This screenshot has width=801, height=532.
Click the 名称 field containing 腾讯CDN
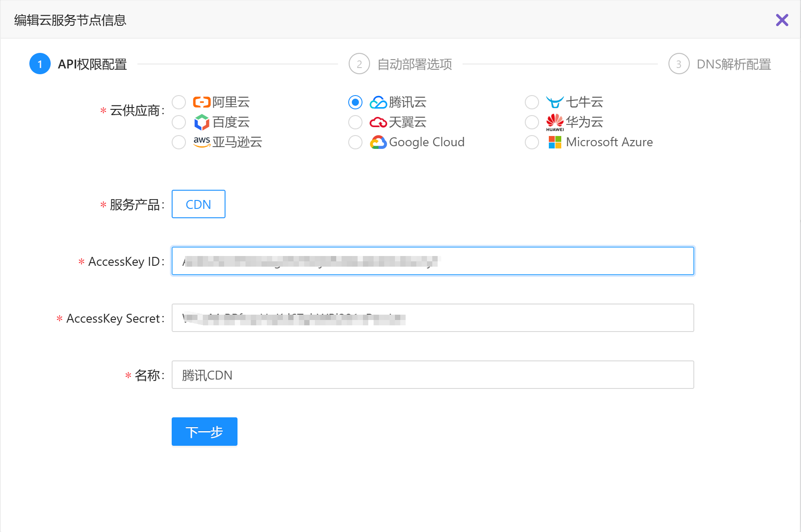433,375
